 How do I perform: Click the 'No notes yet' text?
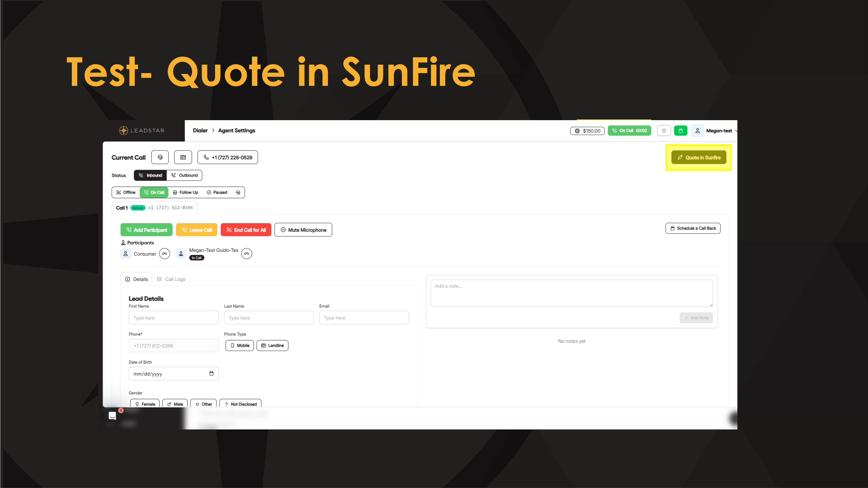pyautogui.click(x=572, y=341)
